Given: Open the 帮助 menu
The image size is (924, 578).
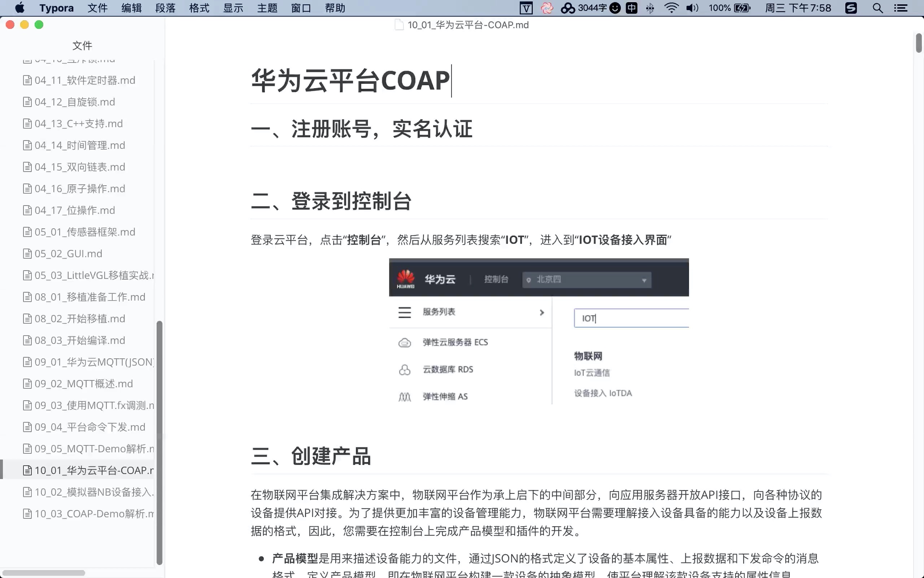Looking at the screenshot, I should coord(335,8).
